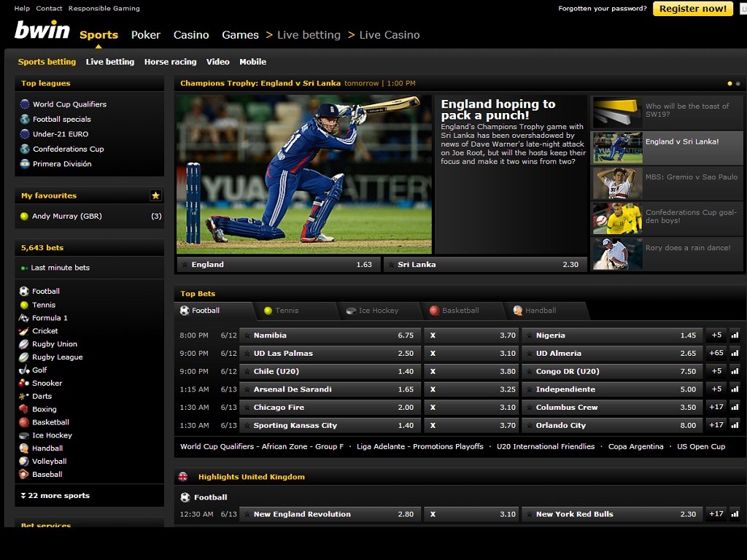Screen dimensions: 747x560
Task: Open the Rugby League icon
Action: click(x=24, y=357)
